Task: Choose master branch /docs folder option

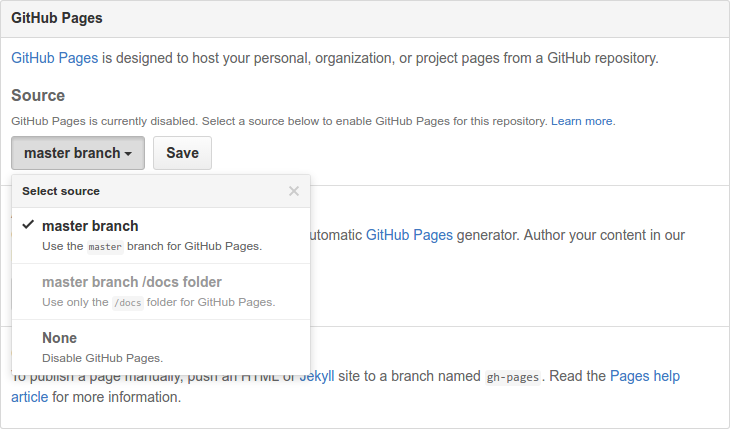Action: [131, 282]
